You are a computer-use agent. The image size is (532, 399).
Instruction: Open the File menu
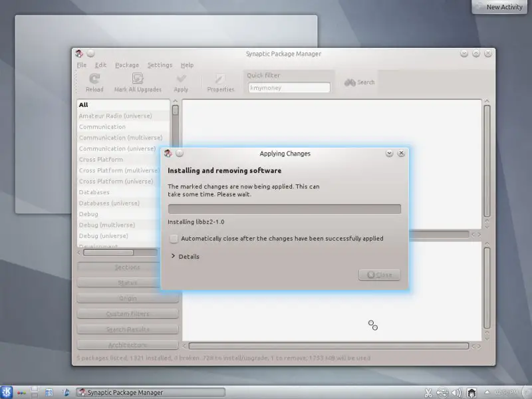81,65
